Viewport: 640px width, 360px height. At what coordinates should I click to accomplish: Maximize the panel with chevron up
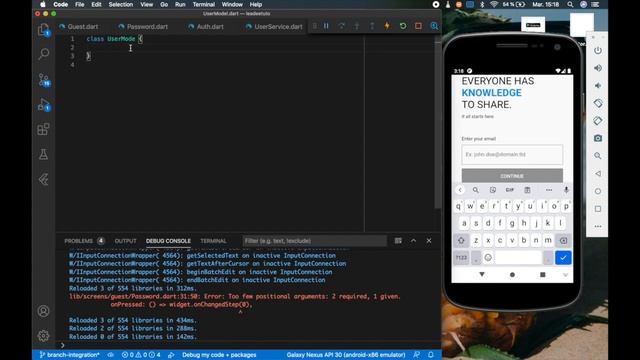(413, 241)
